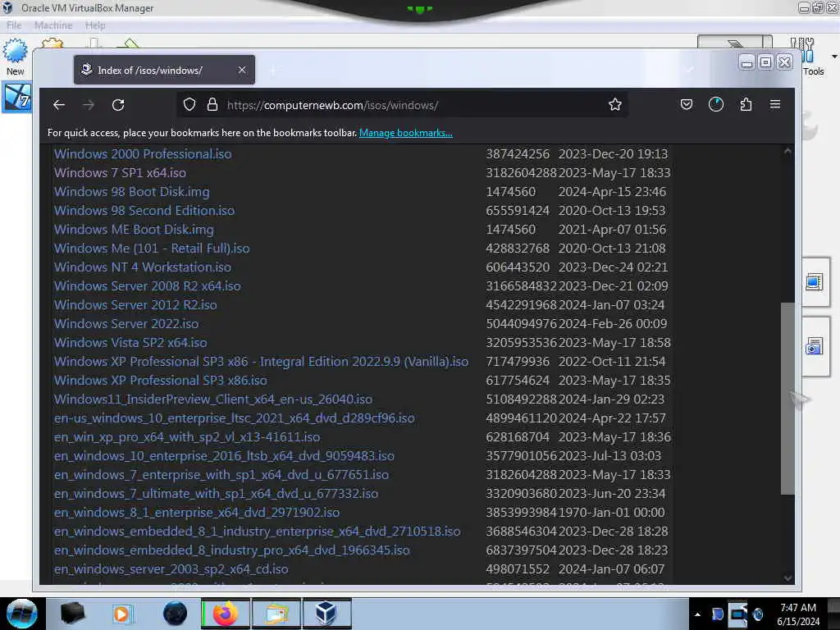Show hidden tray icons arrow

697,614
